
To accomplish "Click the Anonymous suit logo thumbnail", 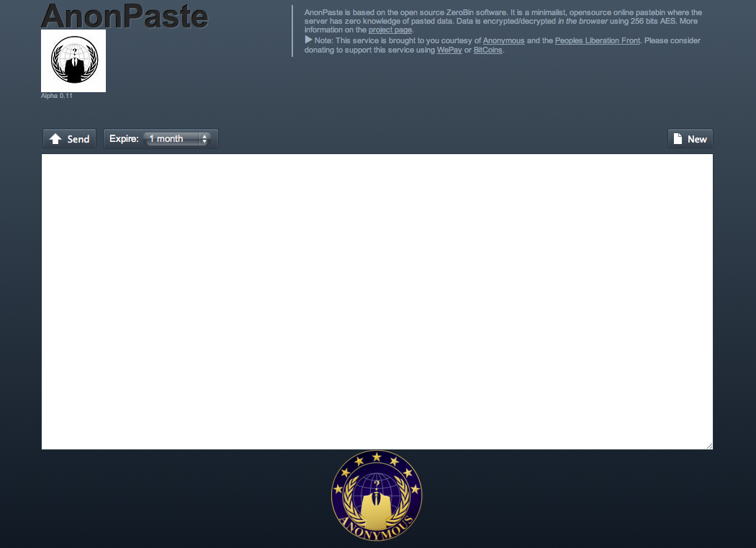I will coord(73,60).
